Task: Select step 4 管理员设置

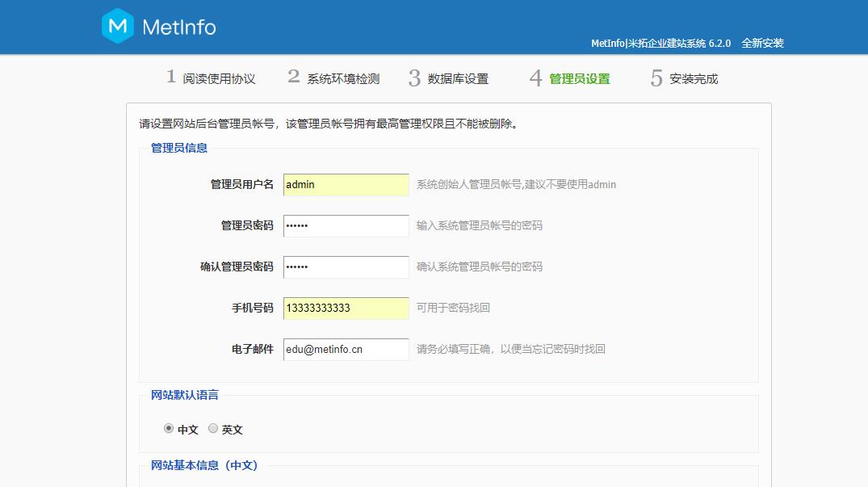Action: click(569, 78)
